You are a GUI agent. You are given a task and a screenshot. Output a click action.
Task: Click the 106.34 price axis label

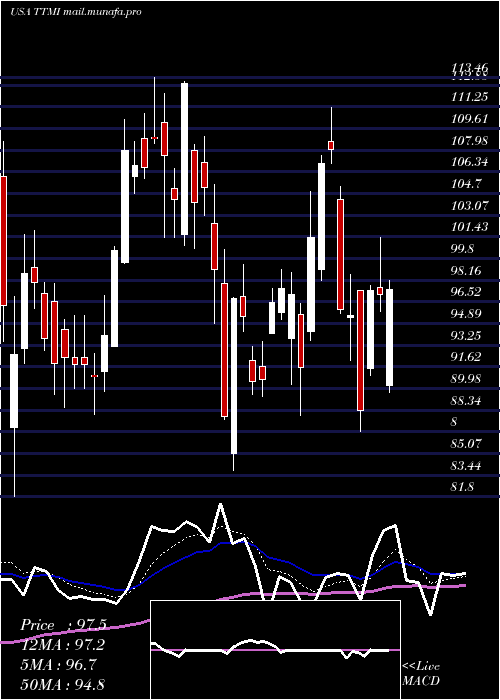[x=470, y=162]
